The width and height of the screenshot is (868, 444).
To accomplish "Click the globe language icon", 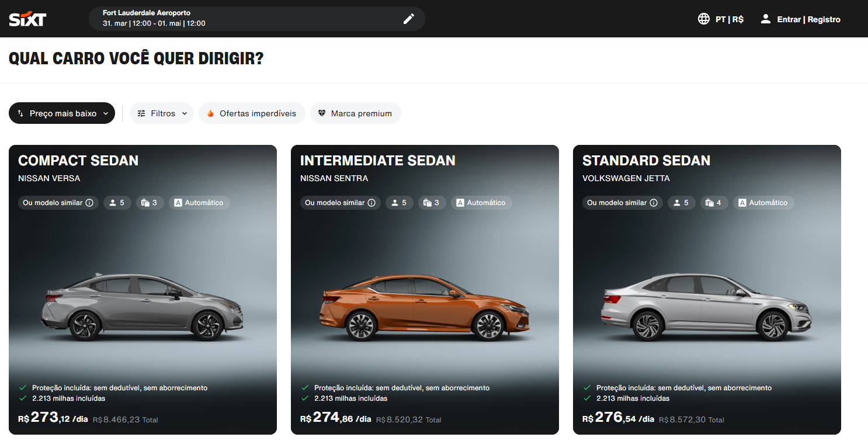I will coord(704,19).
